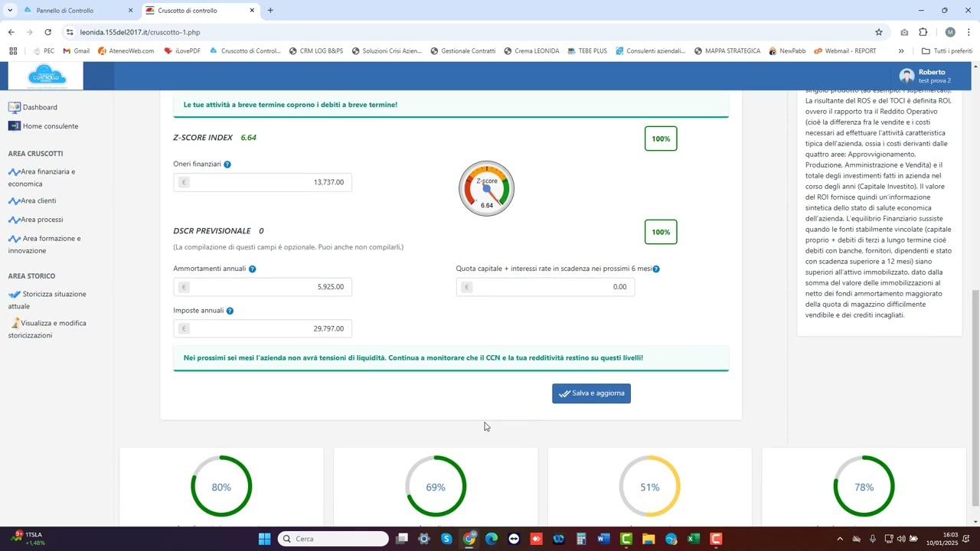Click the Oneri finanziari input field
Viewport: 980px width, 551px height.
click(x=263, y=182)
